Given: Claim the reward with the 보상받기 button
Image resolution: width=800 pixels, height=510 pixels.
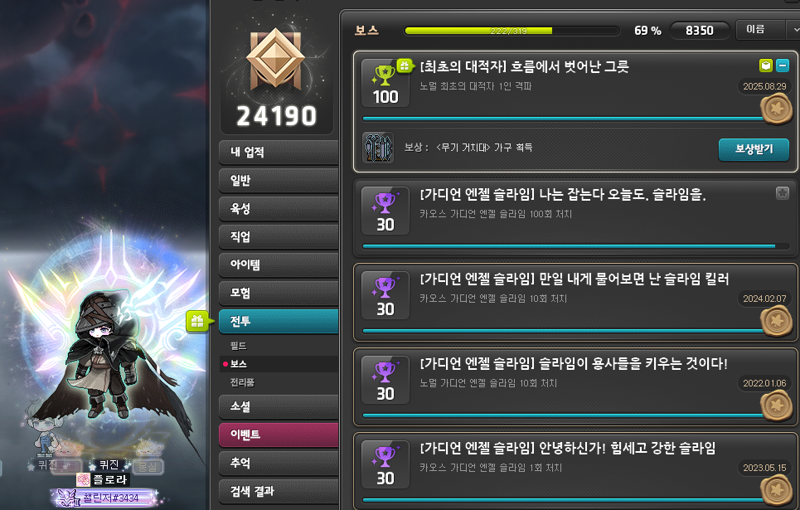Looking at the screenshot, I should tap(754, 149).
